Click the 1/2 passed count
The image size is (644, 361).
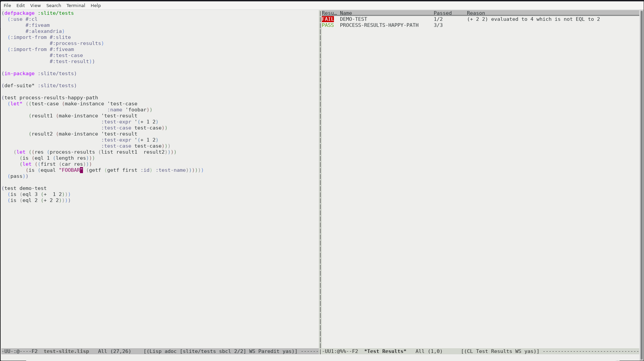[x=438, y=19]
